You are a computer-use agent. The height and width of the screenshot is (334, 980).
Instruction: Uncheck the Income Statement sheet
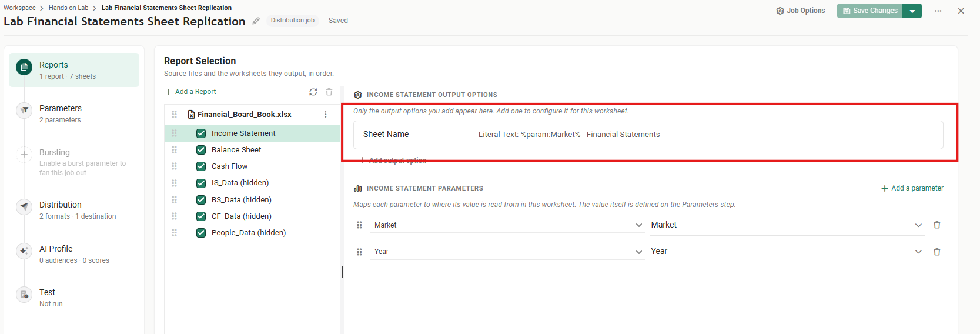point(201,133)
